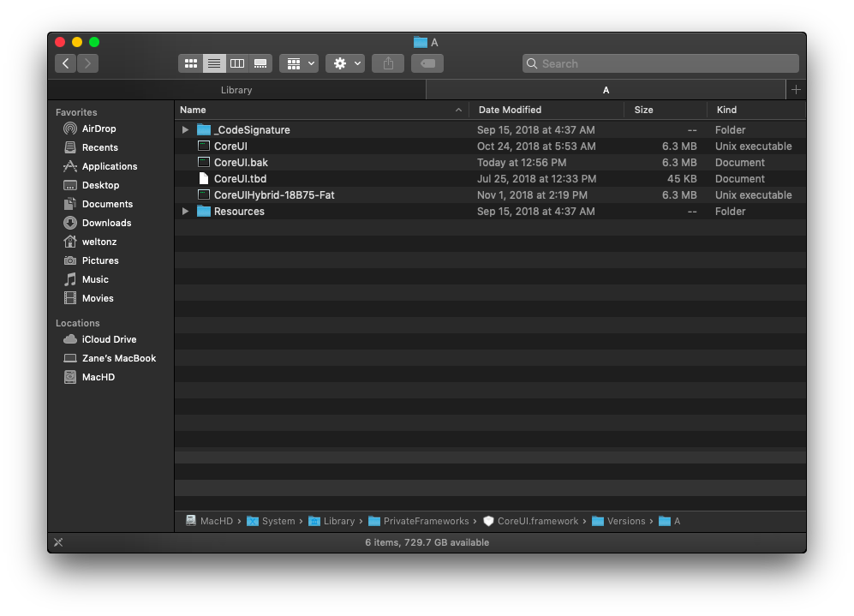The height and width of the screenshot is (616, 854).
Task: Switch to gallery view mode
Action: tap(260, 63)
